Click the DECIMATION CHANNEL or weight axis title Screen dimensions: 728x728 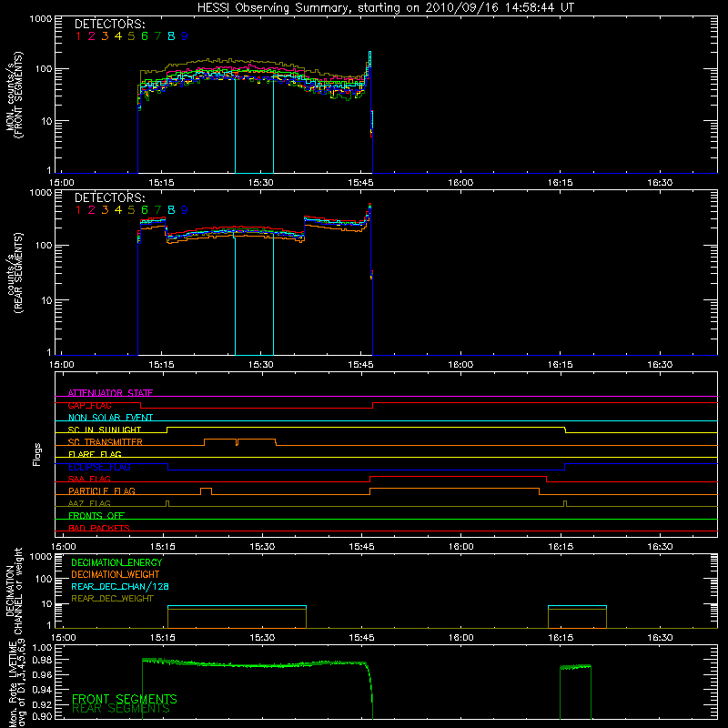(14, 591)
